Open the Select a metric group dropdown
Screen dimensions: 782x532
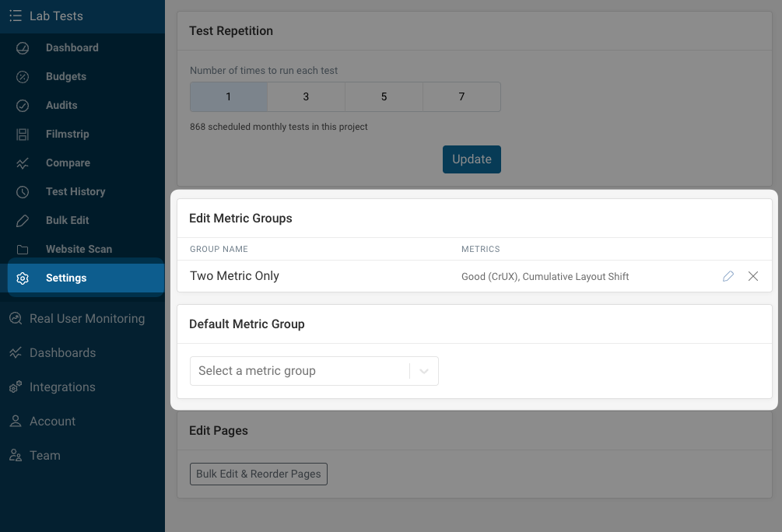(x=314, y=370)
